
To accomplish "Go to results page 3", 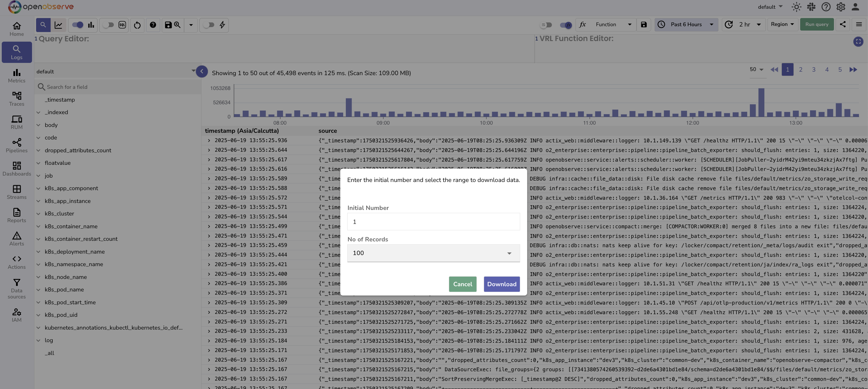I will (x=814, y=69).
